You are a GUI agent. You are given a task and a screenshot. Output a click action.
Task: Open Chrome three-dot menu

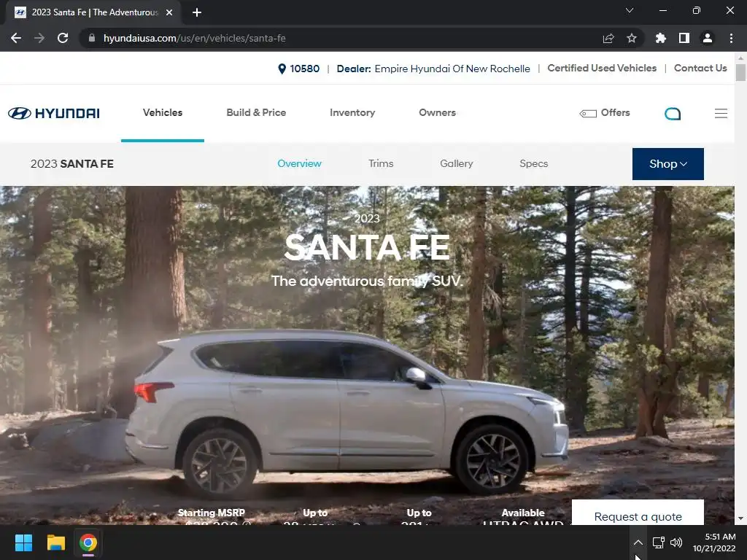(x=731, y=38)
